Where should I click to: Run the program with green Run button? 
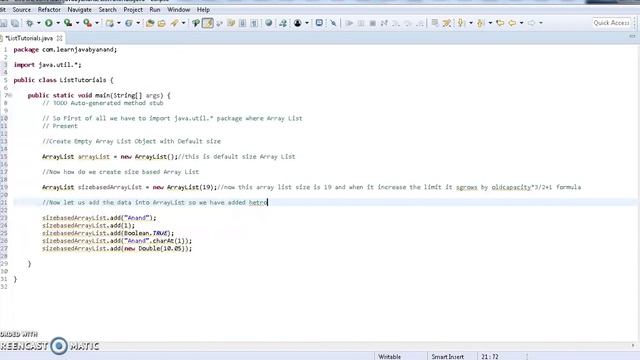(49, 23)
